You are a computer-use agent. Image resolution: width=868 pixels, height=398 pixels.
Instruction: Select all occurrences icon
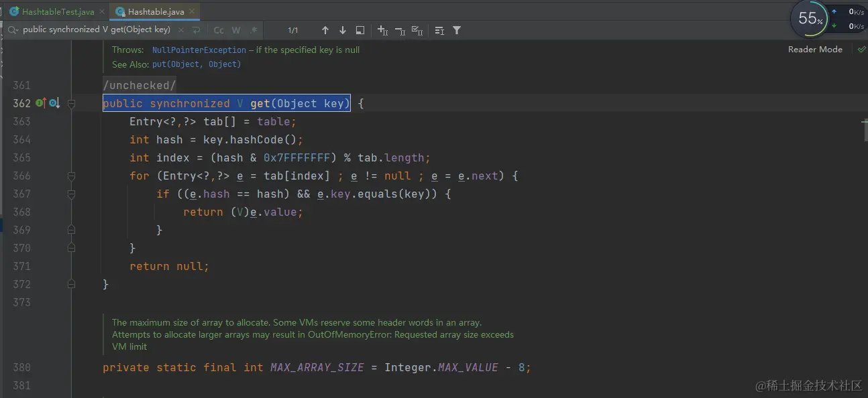pos(417,30)
